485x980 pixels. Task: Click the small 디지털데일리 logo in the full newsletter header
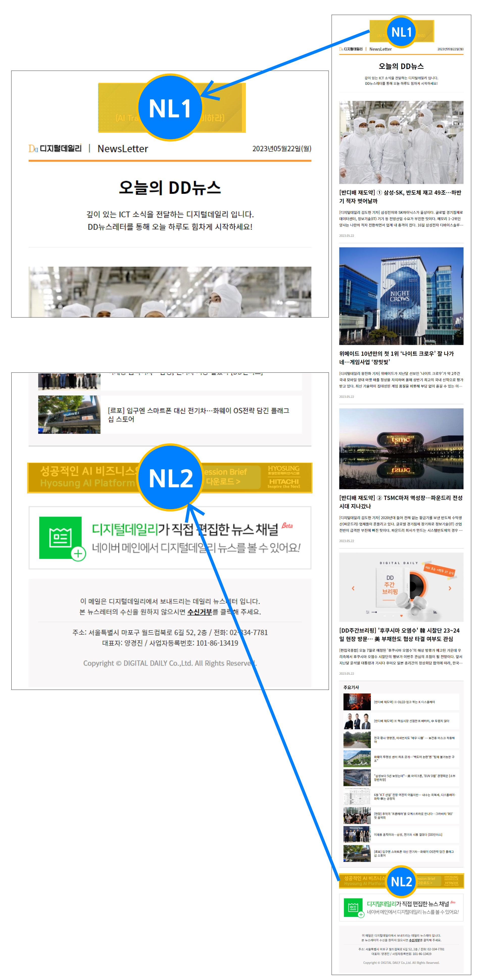pos(351,49)
